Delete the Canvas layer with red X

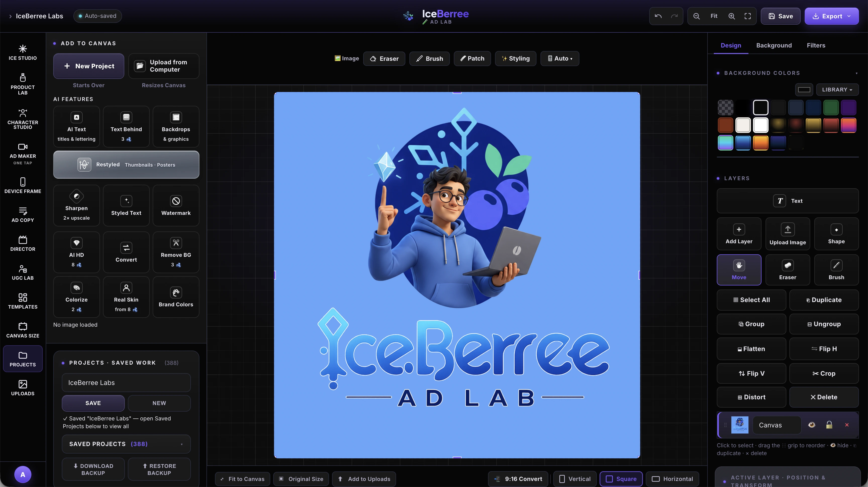point(847,425)
